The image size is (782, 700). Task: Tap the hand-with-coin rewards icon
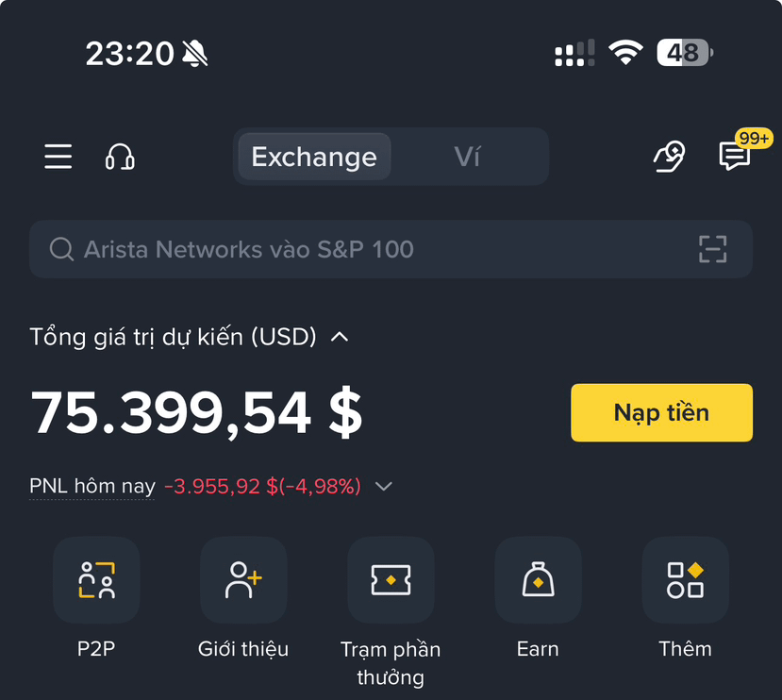[x=670, y=157]
